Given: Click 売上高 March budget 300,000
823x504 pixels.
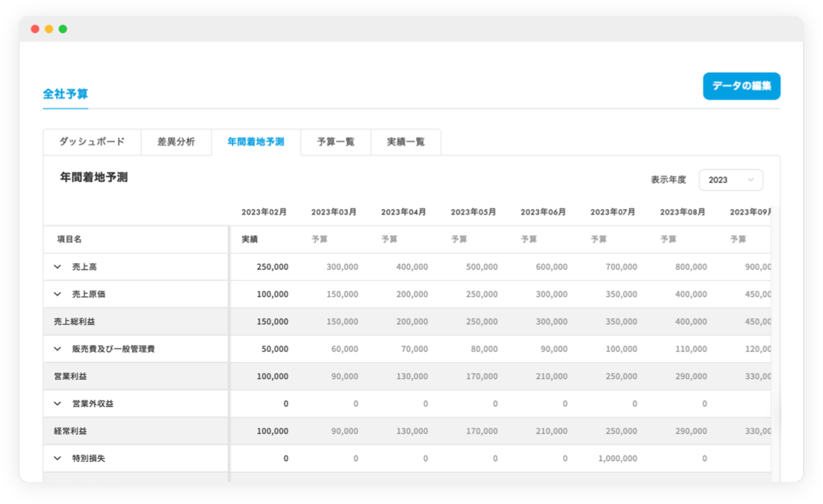Looking at the screenshot, I should pyautogui.click(x=342, y=267).
